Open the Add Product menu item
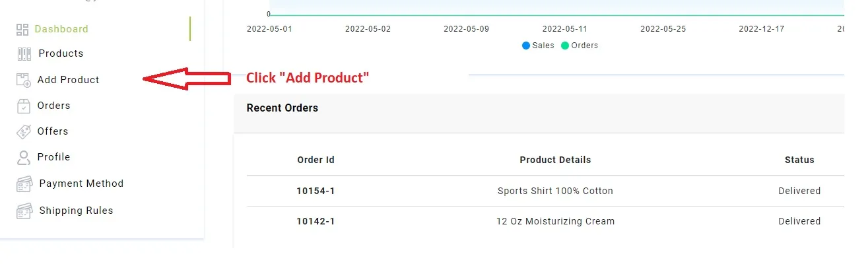868x268 pixels. [69, 80]
